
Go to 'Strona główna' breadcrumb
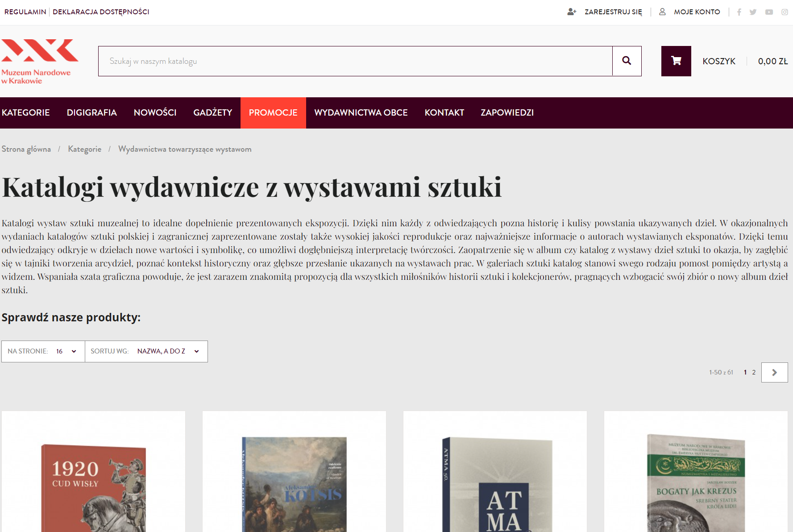(x=26, y=149)
